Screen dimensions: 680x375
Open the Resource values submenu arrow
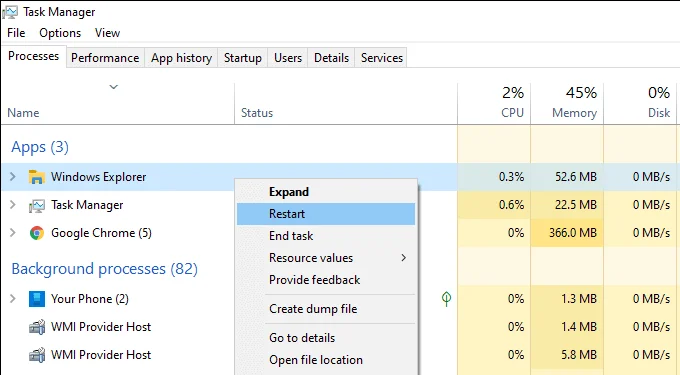[403, 258]
